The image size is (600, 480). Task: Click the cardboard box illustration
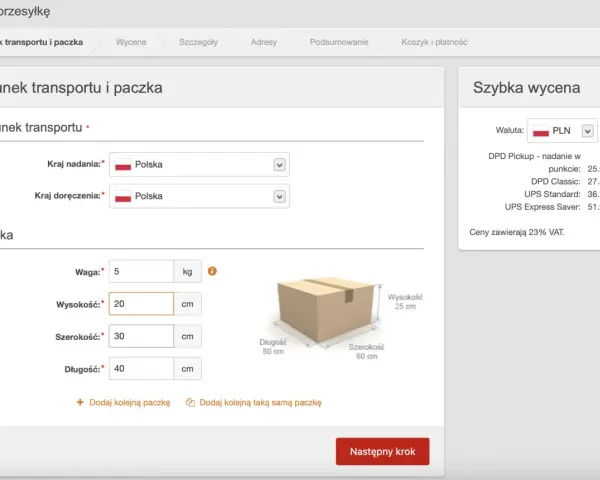click(x=325, y=309)
